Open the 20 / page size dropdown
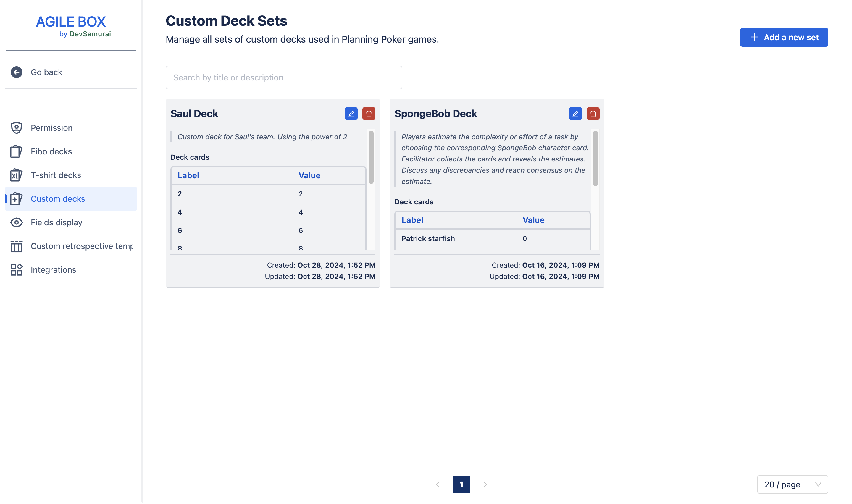Viewport: 852px width, 504px height. click(793, 484)
